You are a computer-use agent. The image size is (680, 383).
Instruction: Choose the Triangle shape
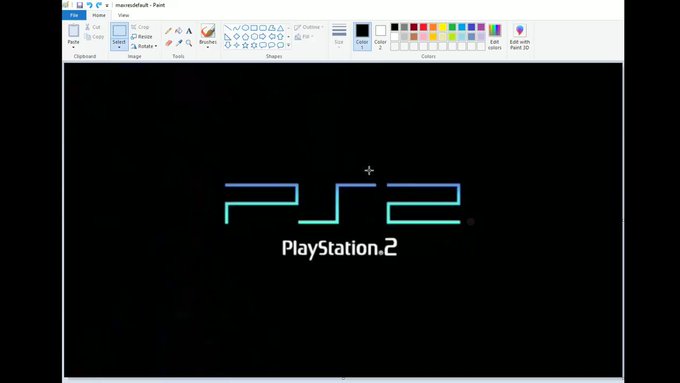tap(281, 28)
